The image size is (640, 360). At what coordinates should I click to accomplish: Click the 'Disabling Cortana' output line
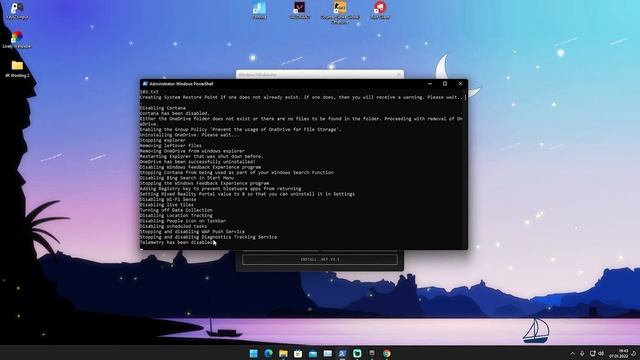click(x=163, y=108)
